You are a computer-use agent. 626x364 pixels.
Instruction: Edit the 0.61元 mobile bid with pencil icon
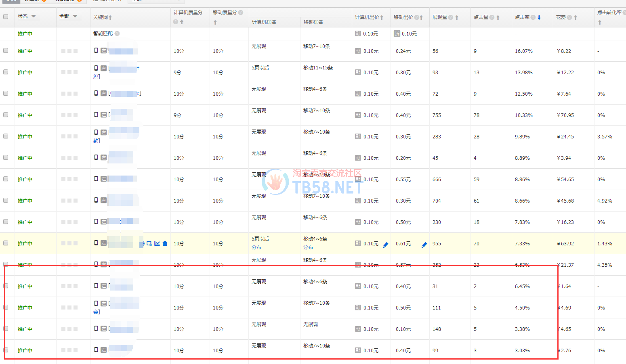424,245
